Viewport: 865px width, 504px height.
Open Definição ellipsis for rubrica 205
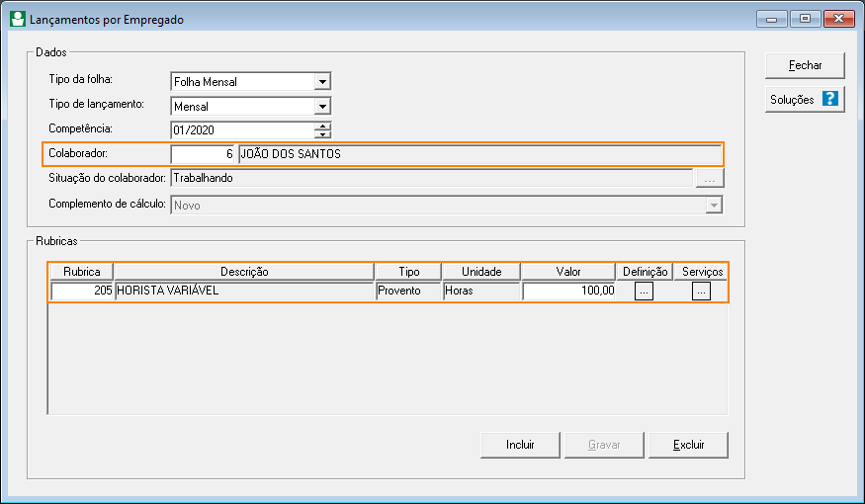coord(644,291)
